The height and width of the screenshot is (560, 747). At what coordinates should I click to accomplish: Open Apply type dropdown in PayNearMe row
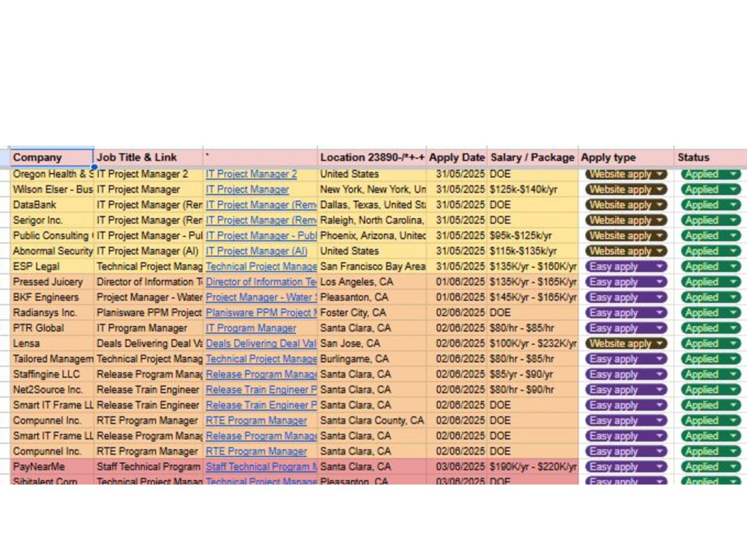(625, 467)
